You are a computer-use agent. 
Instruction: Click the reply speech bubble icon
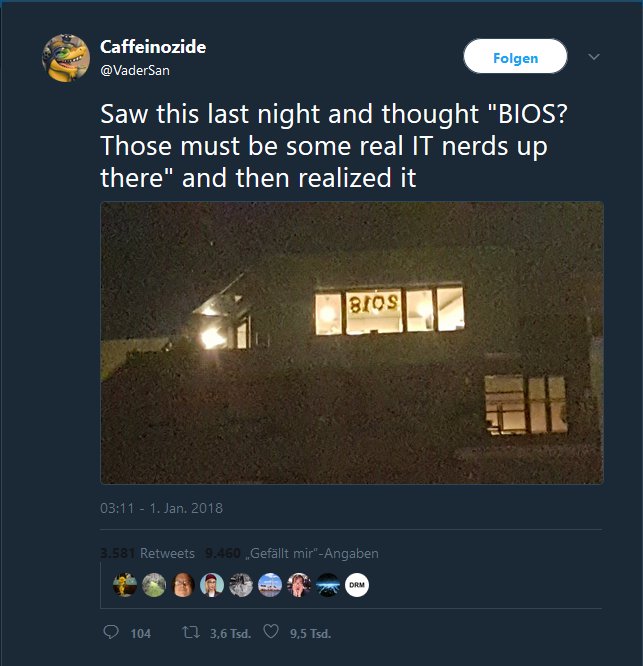point(111,632)
